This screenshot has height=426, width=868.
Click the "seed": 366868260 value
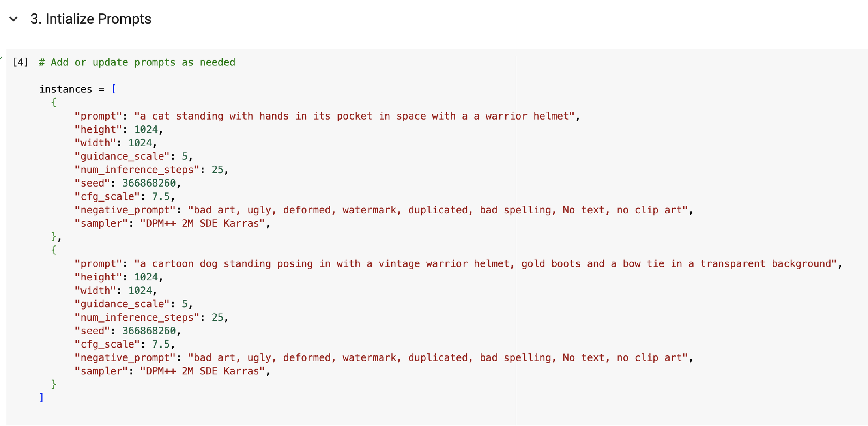click(149, 183)
